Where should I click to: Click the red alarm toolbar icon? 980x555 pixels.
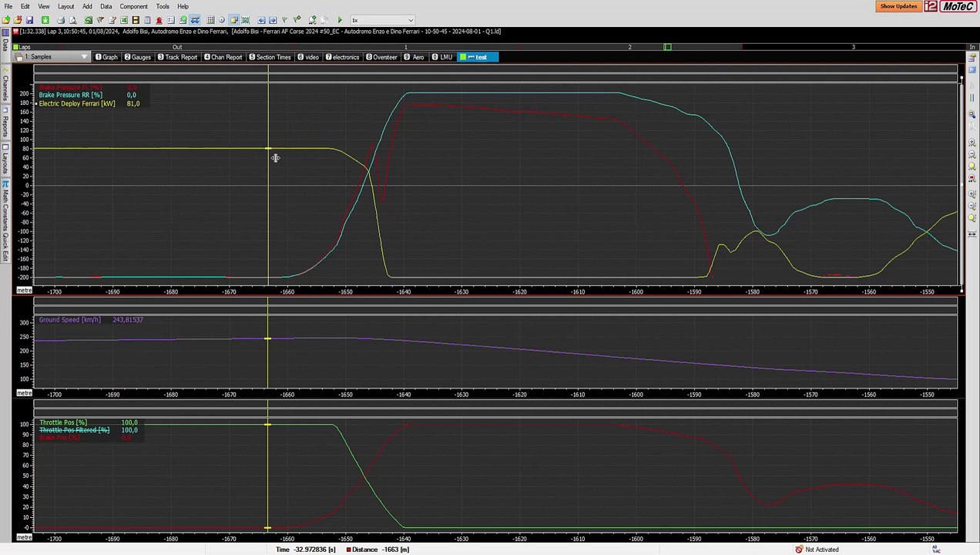coord(159,20)
